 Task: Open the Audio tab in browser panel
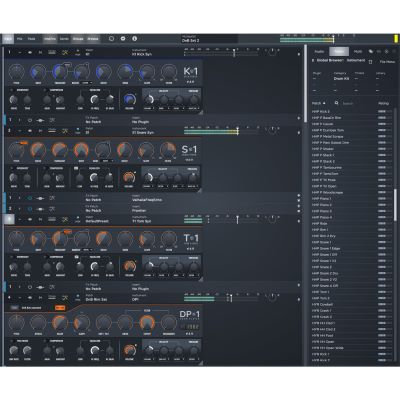pyautogui.click(x=319, y=52)
